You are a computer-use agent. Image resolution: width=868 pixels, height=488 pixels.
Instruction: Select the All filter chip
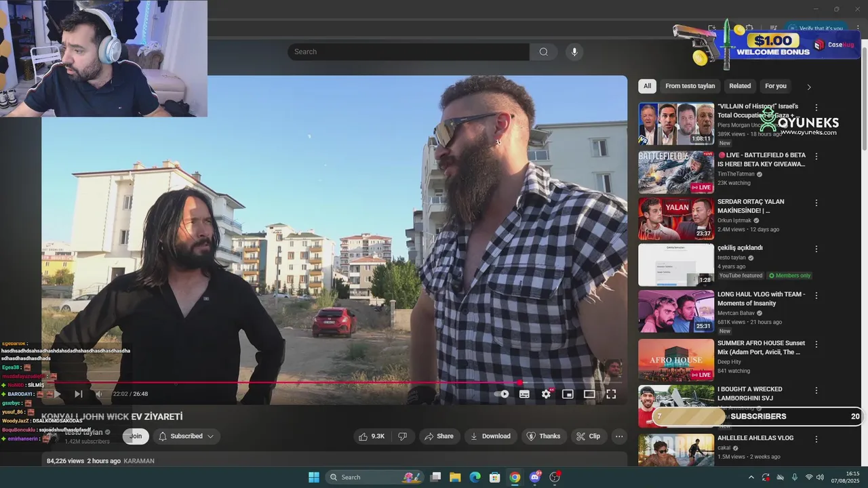(647, 86)
